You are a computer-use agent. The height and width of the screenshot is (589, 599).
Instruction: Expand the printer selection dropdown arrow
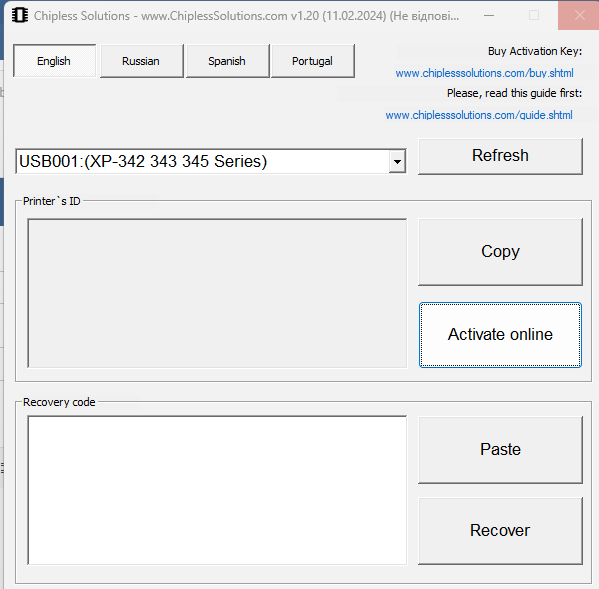(397, 162)
